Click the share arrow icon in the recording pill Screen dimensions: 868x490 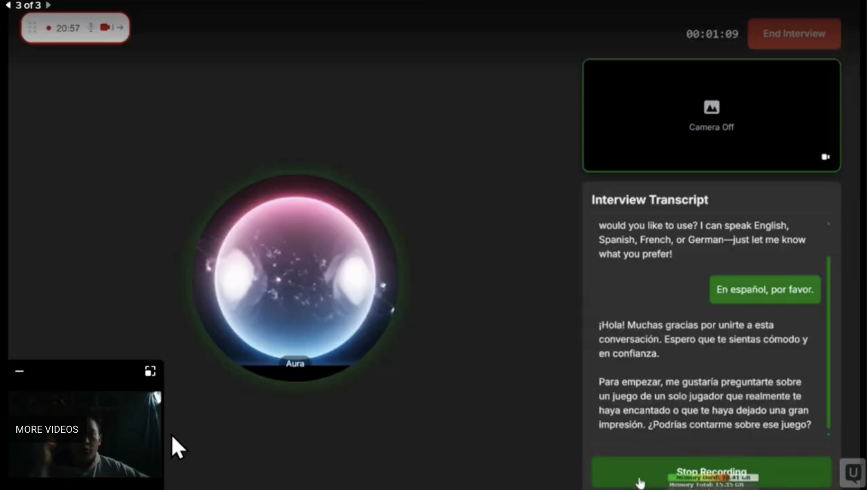click(x=120, y=27)
